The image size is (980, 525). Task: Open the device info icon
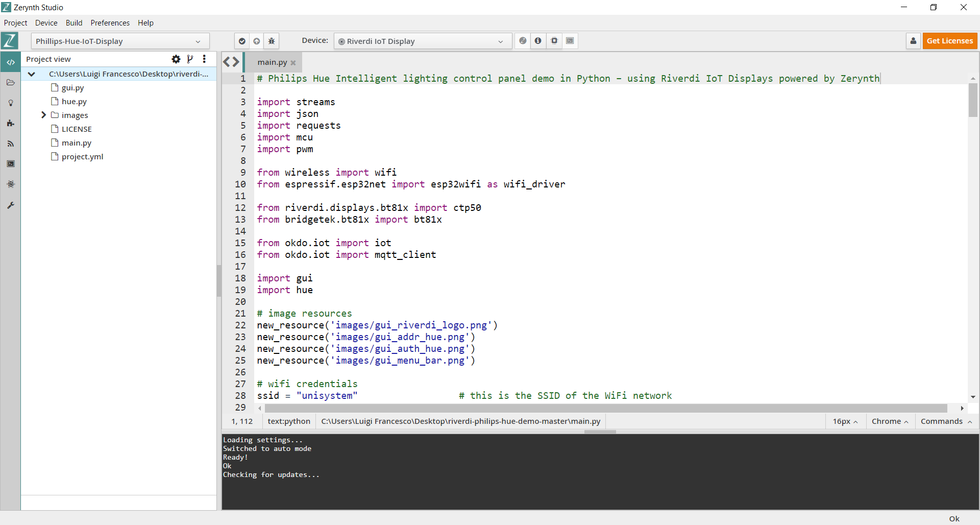click(x=538, y=41)
